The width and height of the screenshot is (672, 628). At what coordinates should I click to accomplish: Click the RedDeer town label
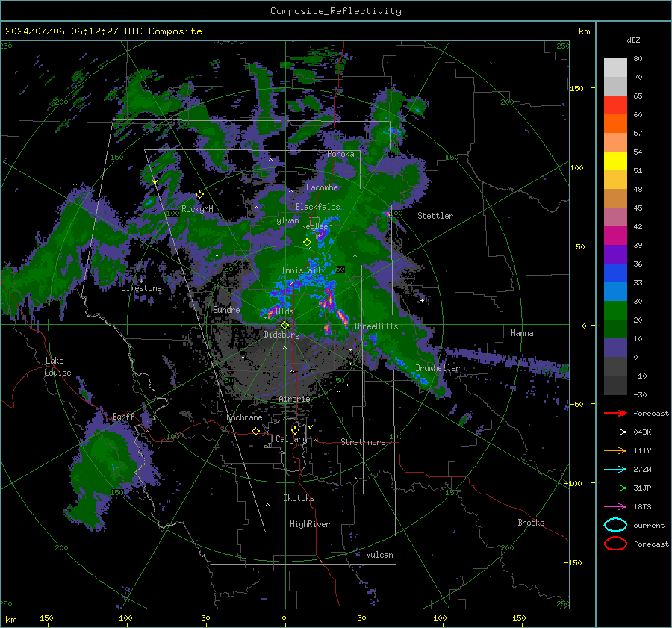click(317, 226)
